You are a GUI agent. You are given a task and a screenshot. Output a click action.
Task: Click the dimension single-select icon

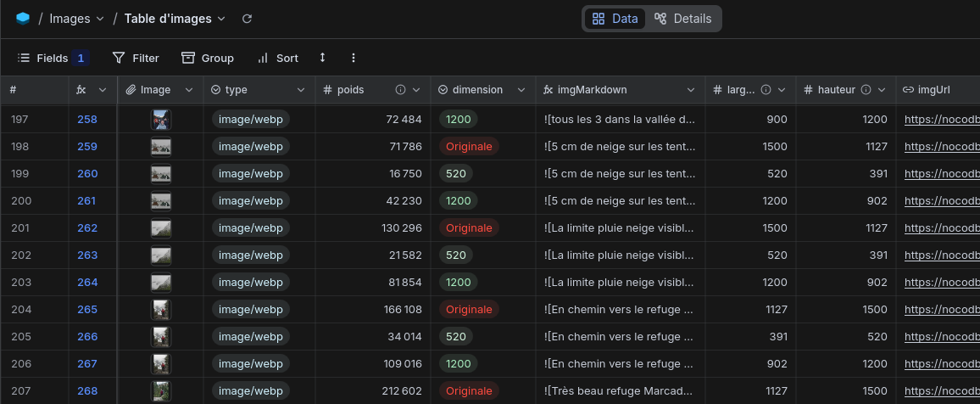[x=443, y=90]
